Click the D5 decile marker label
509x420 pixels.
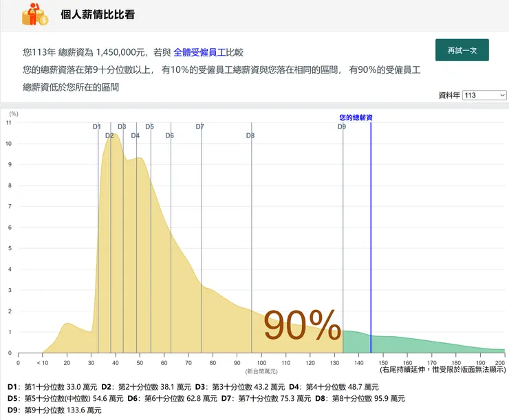[149, 126]
